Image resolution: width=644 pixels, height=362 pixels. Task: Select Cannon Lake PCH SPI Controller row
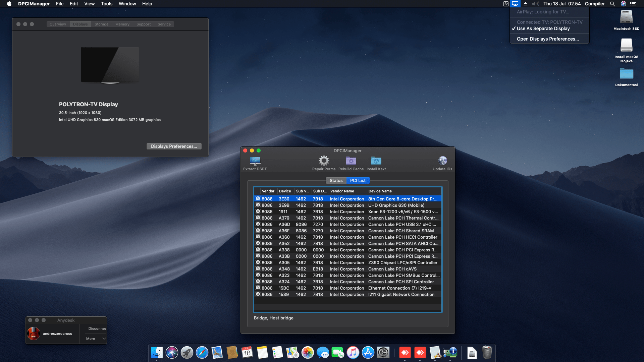click(x=348, y=282)
